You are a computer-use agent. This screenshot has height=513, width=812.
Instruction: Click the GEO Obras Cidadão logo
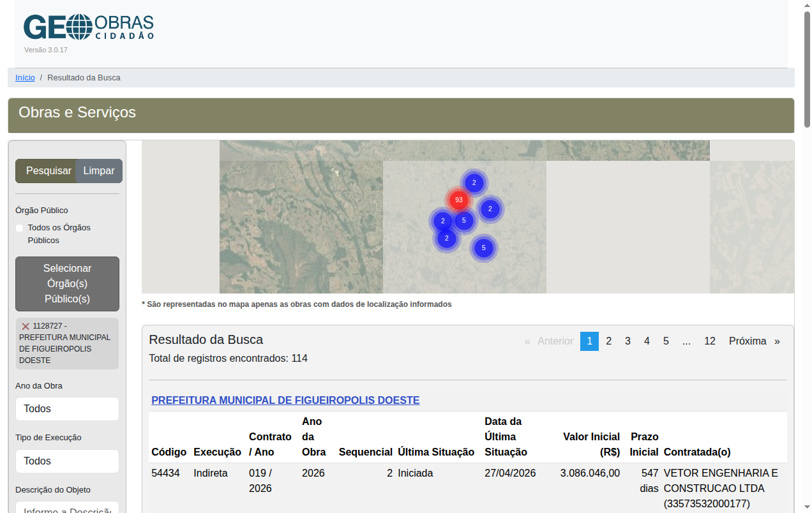pos(89,27)
